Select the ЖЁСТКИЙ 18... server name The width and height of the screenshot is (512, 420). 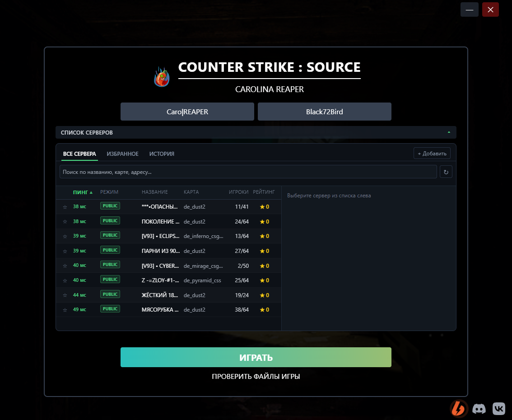[160, 295]
